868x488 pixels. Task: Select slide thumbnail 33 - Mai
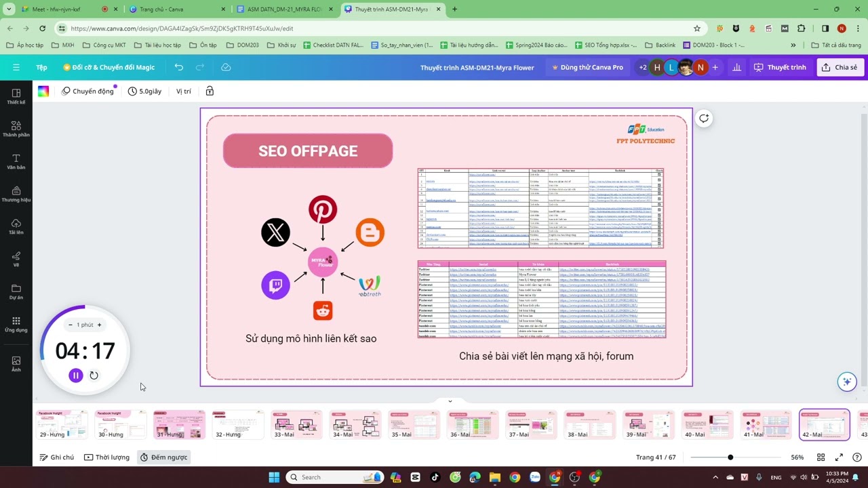point(296,425)
